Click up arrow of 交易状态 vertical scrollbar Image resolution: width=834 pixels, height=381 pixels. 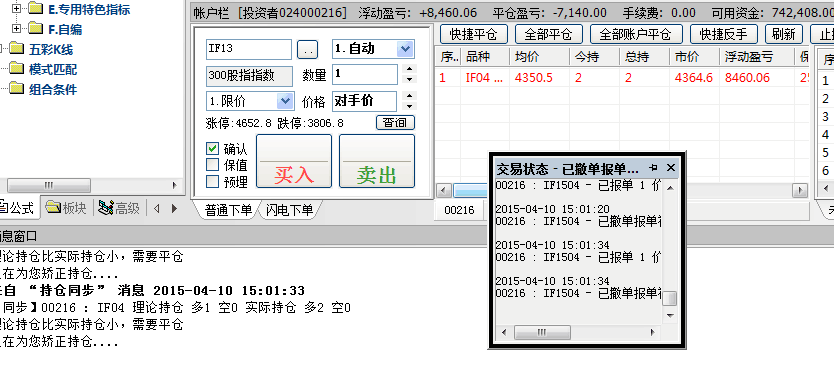[x=670, y=187]
